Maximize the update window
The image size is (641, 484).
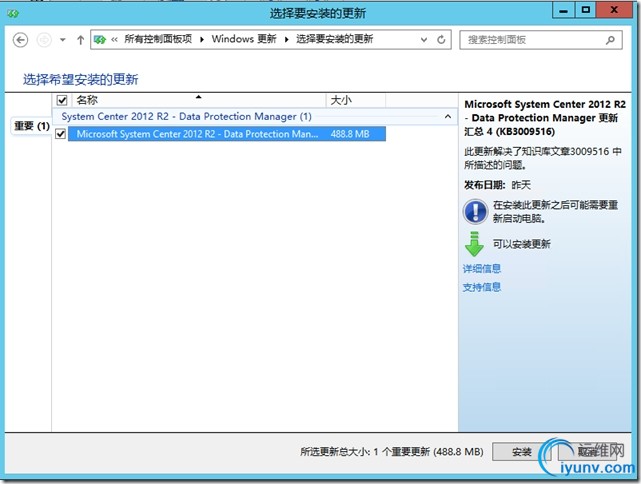pos(585,10)
